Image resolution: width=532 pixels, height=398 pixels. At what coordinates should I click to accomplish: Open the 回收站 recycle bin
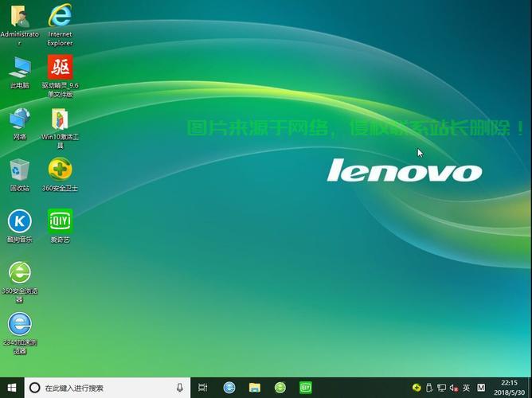click(x=19, y=170)
